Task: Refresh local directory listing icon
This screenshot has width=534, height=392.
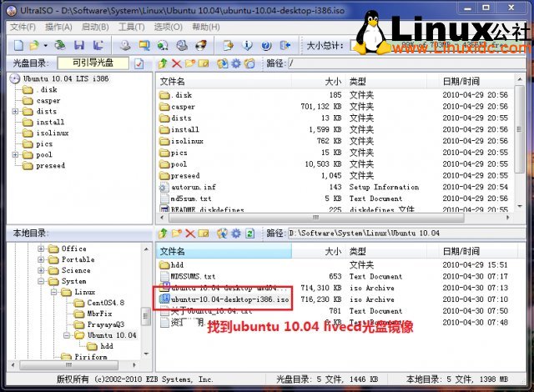Action: (x=250, y=234)
